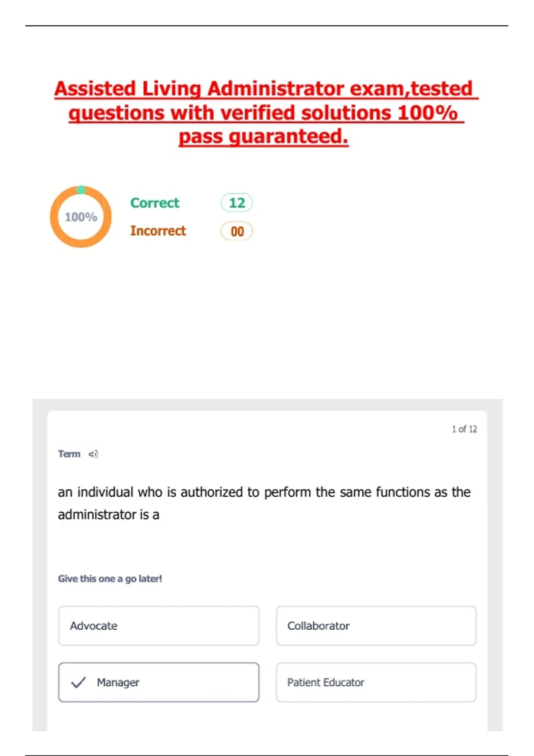The height and width of the screenshot is (756, 534).
Task: Click the "1 of 12" question counter
Action: pos(464,429)
